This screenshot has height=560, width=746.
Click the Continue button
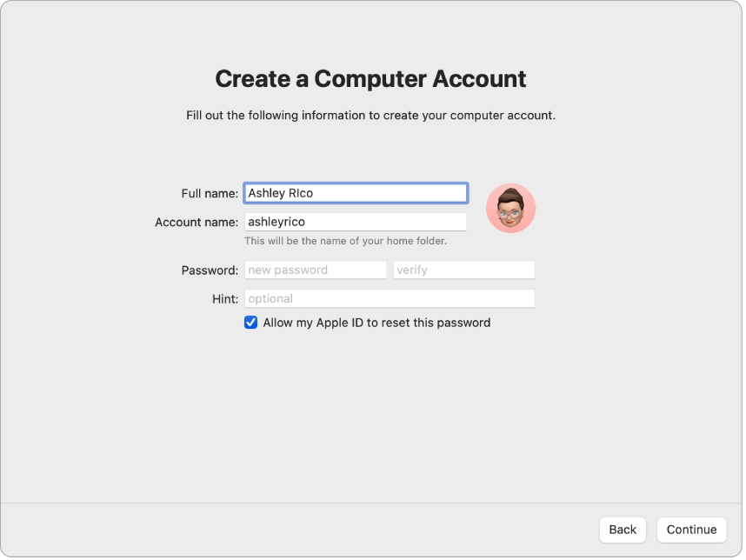point(691,530)
